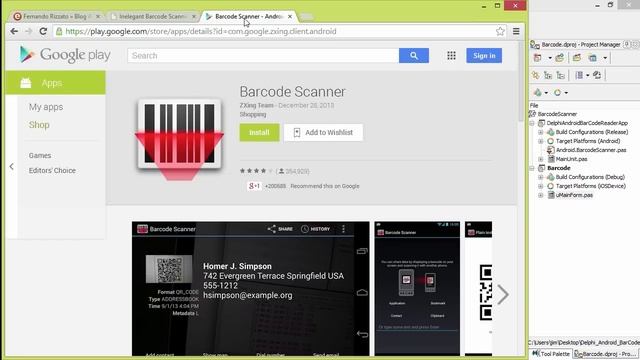Open a new browser tab
Screen dimensions: 640x360
307,17
